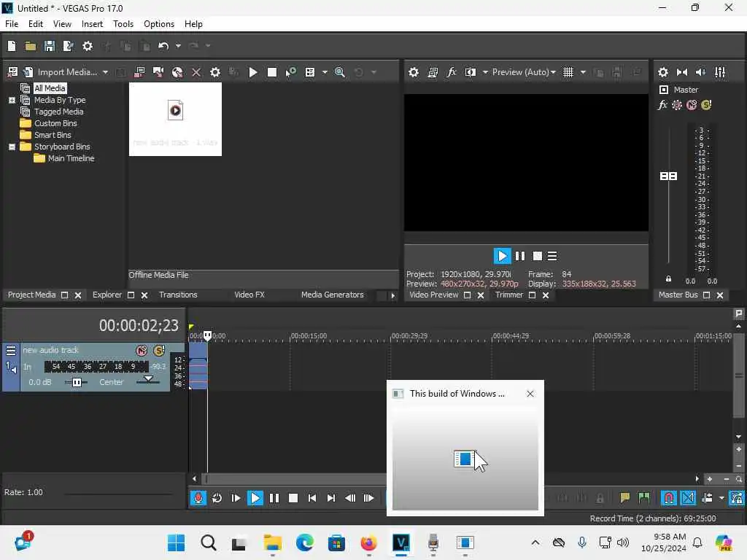Toggle Loop Playback in transport bar
The height and width of the screenshot is (560, 747).
(x=217, y=498)
